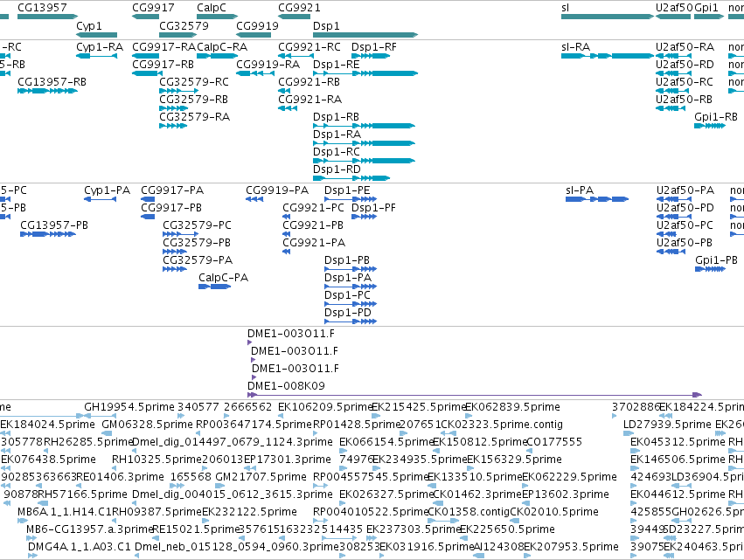Click transcript CG9917-RA
The width and height of the screenshot is (744, 560).
click(x=146, y=56)
